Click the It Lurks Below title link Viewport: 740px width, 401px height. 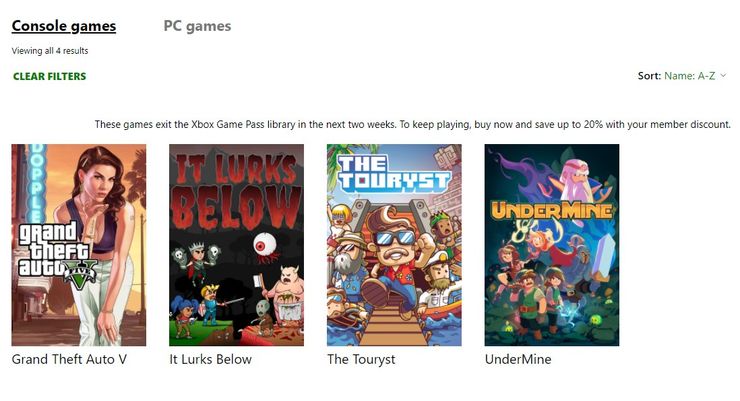pos(210,359)
